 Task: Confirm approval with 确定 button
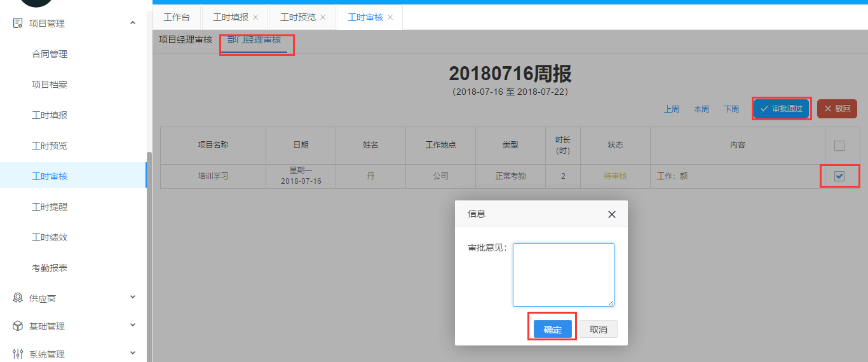coord(552,330)
